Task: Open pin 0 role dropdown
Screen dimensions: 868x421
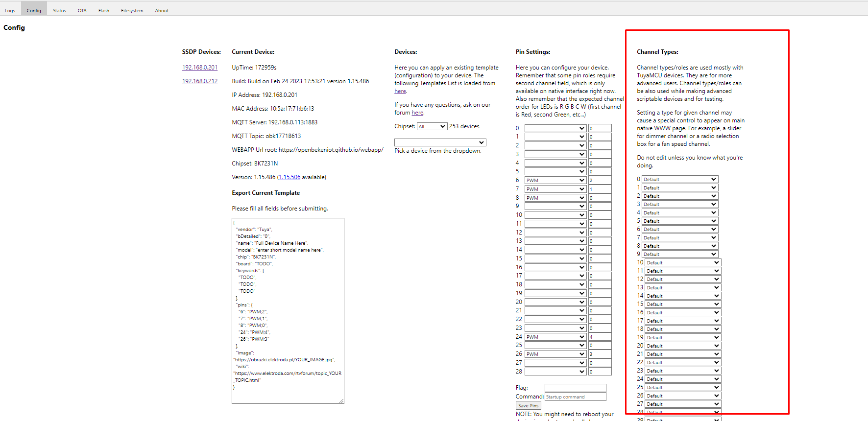Action: [x=555, y=128]
